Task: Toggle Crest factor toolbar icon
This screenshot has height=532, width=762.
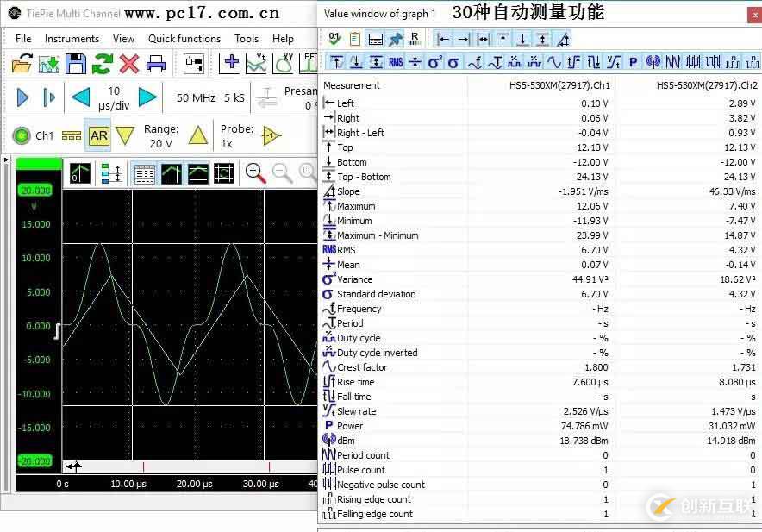Action: tap(554, 62)
